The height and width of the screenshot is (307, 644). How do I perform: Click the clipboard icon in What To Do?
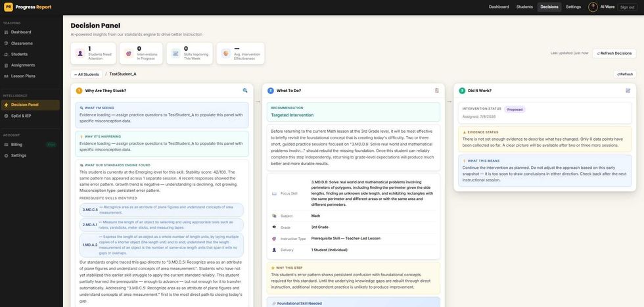coord(436,91)
